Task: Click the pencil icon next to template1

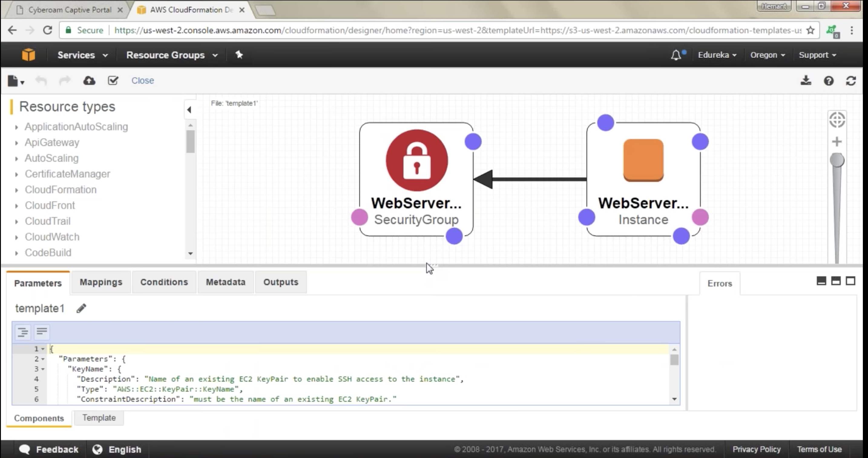Action: tap(81, 308)
